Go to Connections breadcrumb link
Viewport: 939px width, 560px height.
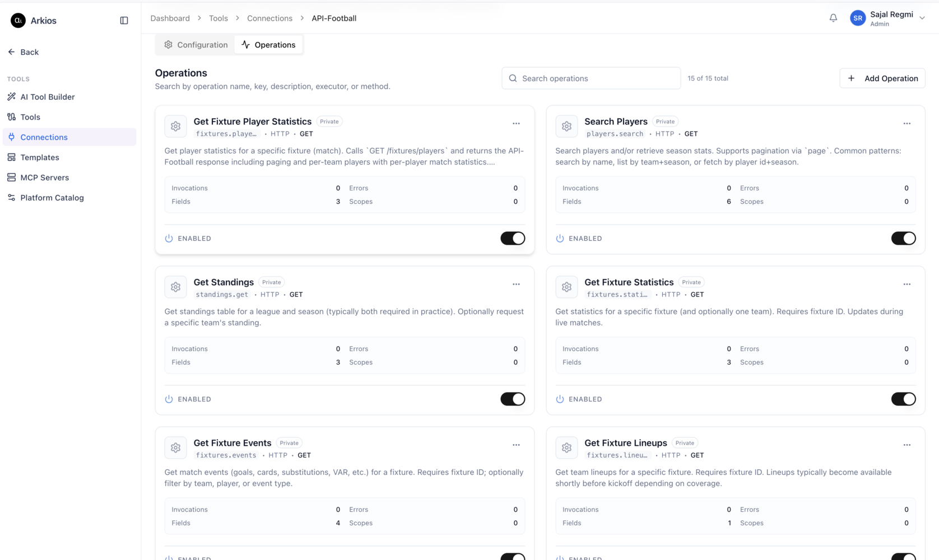coord(269,18)
